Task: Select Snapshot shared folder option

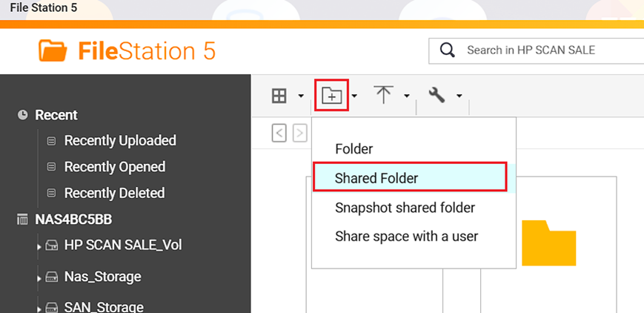Action: 405,208
